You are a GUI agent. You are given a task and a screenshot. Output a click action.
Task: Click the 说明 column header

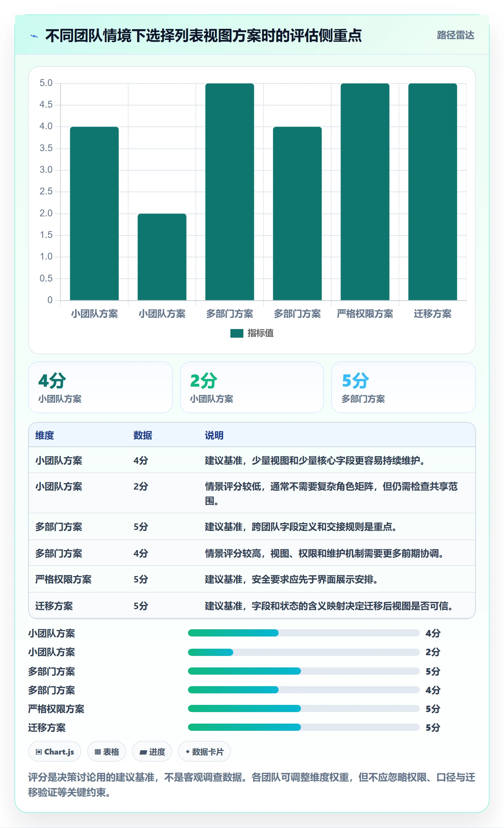(x=214, y=436)
